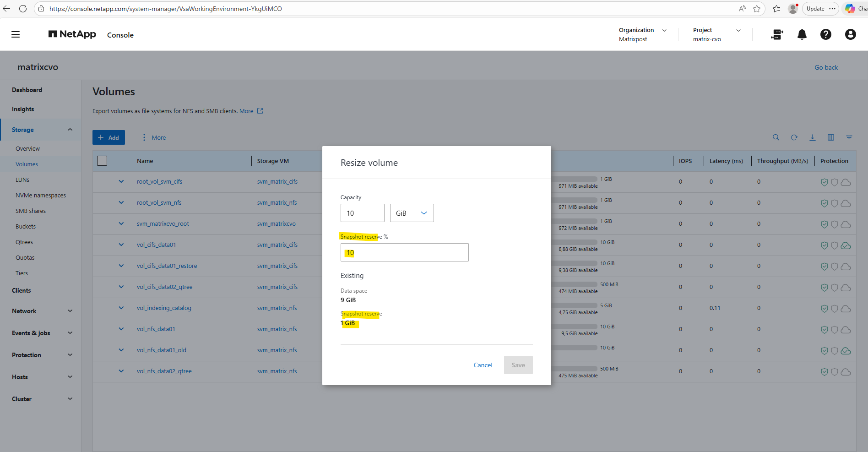The height and width of the screenshot is (452, 868).
Task: Click the filter icon in volumes toolbar
Action: [x=849, y=137]
